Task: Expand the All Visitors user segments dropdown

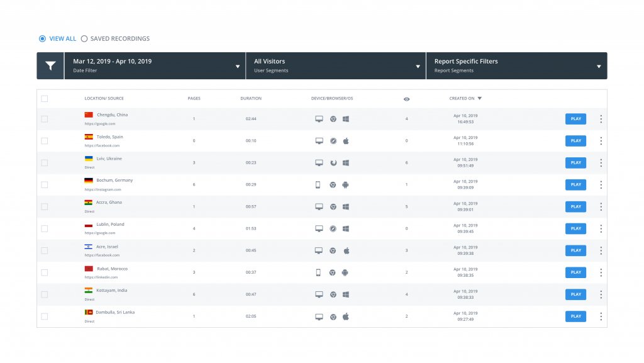Action: (336, 65)
